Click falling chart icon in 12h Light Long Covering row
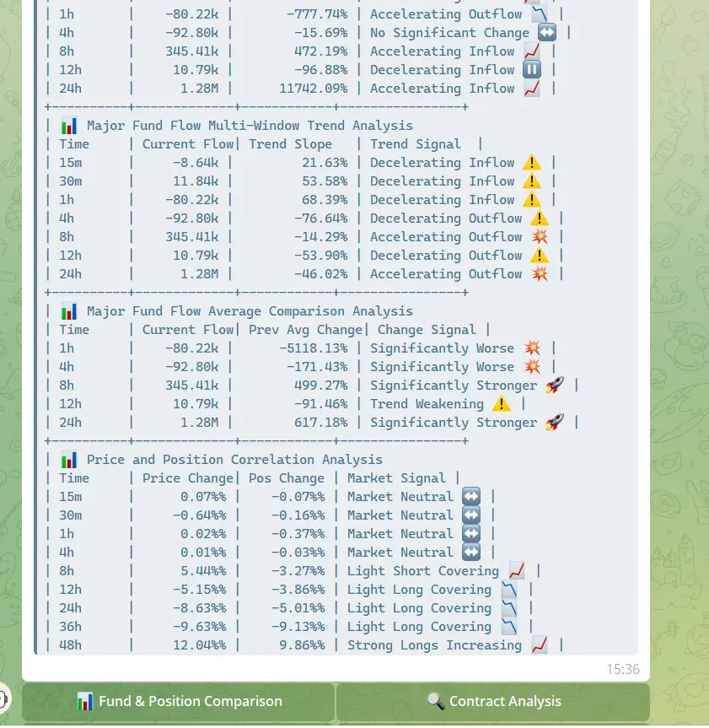 click(509, 590)
